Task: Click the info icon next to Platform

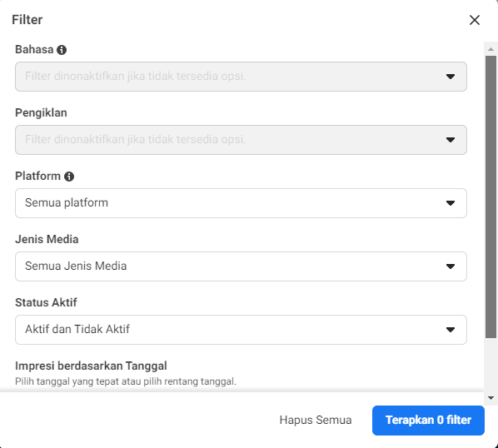Action: 69,177
